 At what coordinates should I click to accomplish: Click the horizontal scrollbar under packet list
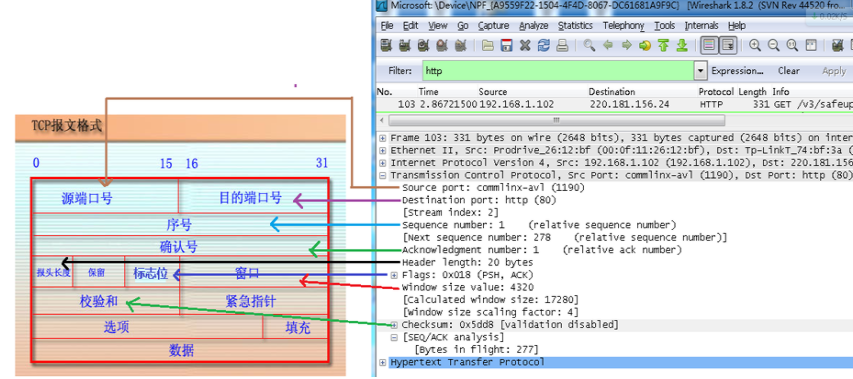(x=557, y=120)
